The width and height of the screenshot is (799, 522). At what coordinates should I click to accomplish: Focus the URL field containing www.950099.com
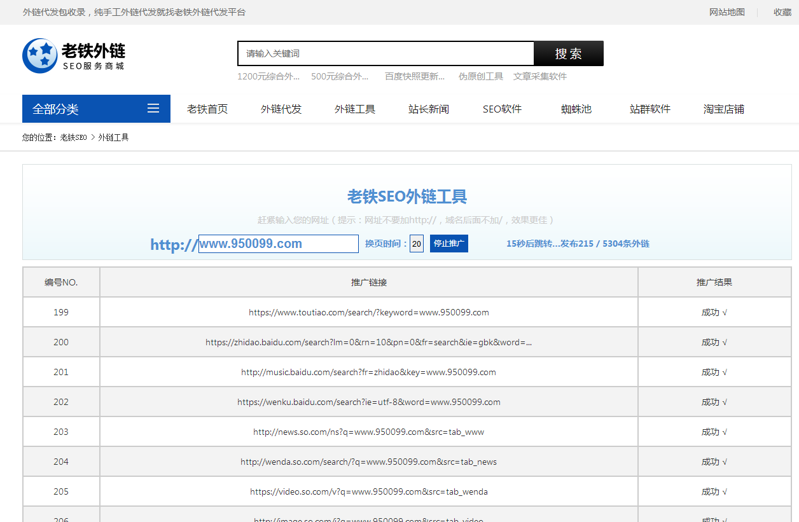coord(278,244)
